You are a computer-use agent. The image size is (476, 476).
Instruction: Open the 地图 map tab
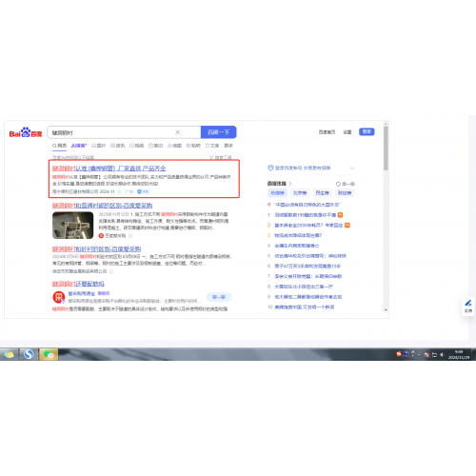point(174,146)
